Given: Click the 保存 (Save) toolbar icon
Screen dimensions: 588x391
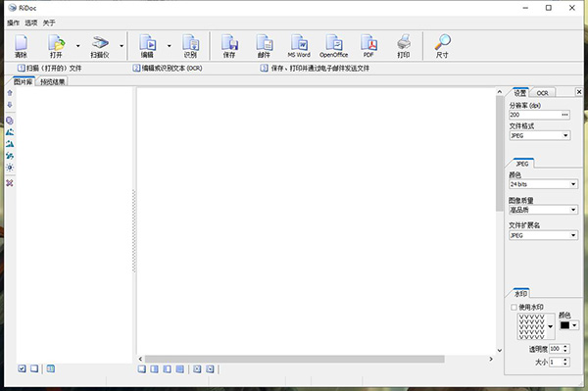Looking at the screenshot, I should 229,46.
